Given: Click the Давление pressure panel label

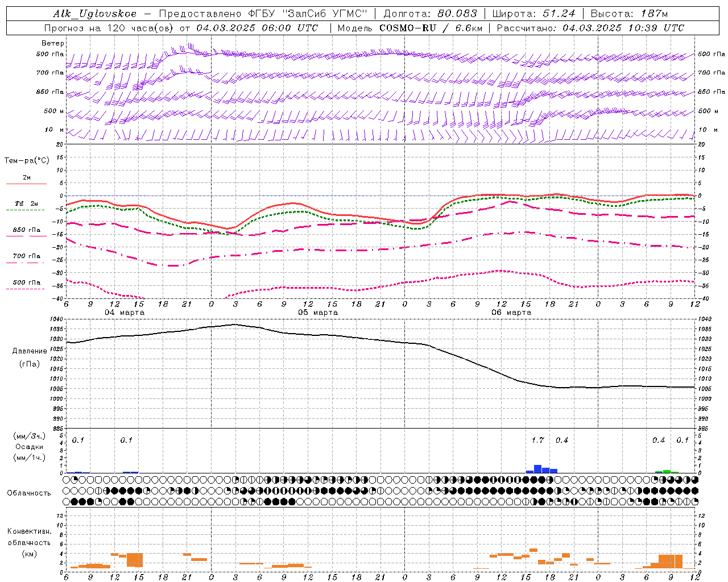Looking at the screenshot, I should pos(30,351).
